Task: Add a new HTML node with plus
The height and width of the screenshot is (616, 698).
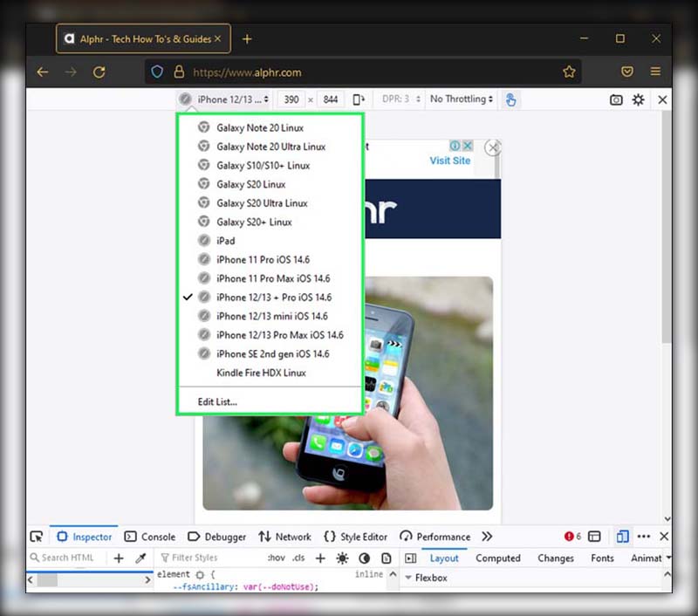Action: coord(119,558)
